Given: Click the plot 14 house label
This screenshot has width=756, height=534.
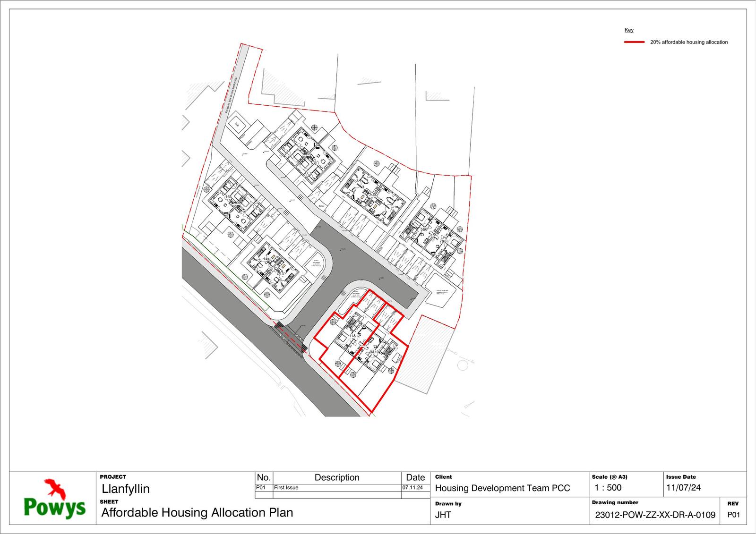Looking at the screenshot, I should [x=266, y=259].
